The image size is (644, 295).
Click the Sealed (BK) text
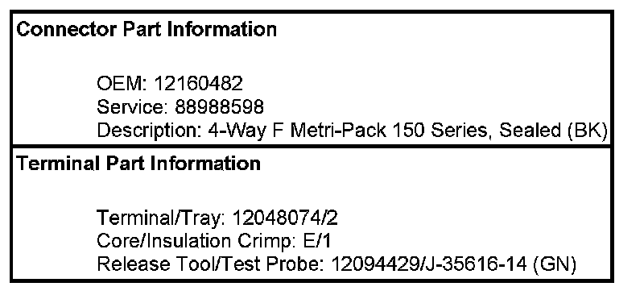[553, 131]
